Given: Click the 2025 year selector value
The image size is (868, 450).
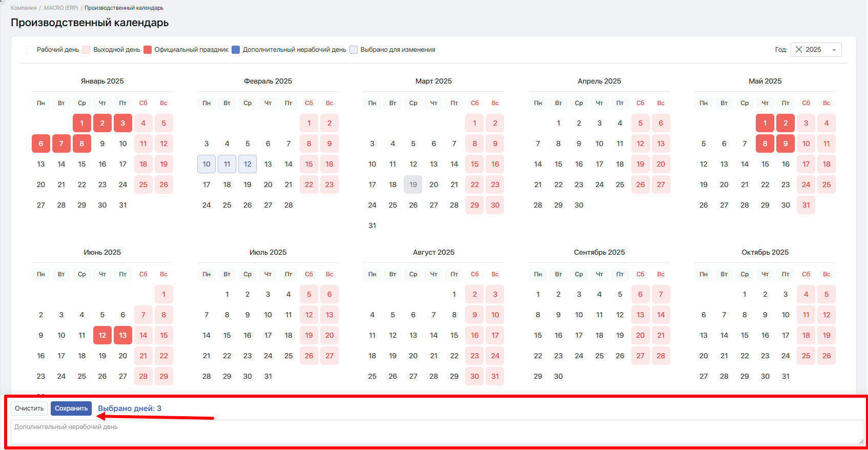Looking at the screenshot, I should point(813,50).
